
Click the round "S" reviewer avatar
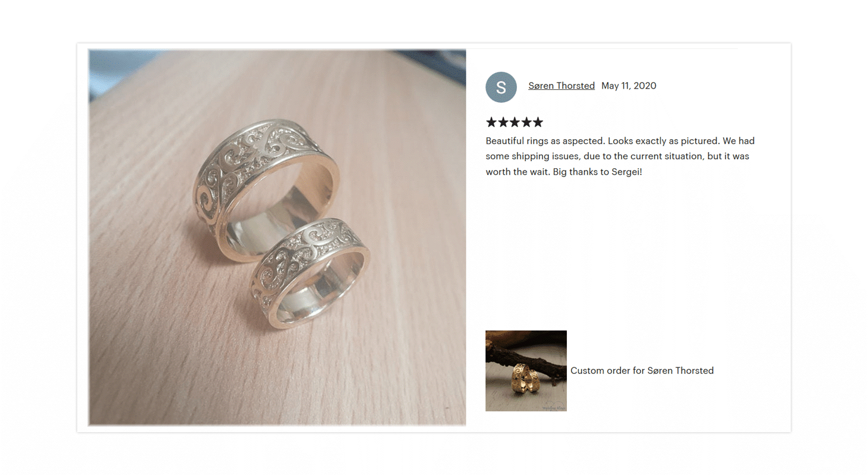(x=501, y=87)
